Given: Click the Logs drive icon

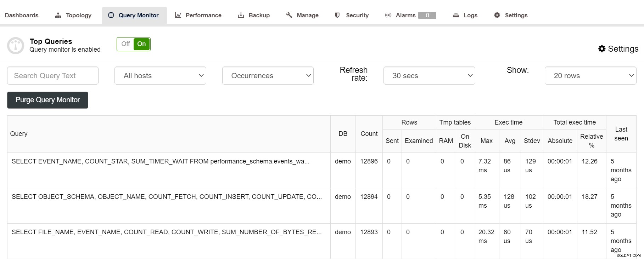Looking at the screenshot, I should pyautogui.click(x=456, y=15).
